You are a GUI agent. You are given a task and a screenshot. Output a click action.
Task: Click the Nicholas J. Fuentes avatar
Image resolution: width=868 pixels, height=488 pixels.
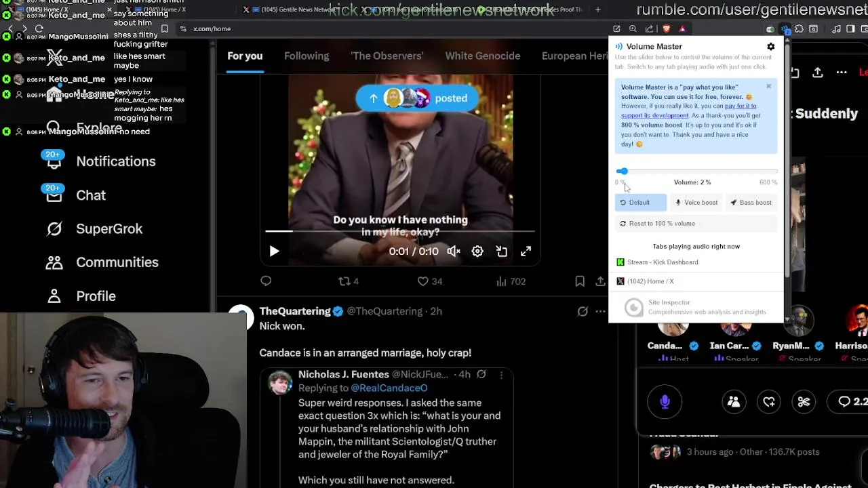(281, 383)
